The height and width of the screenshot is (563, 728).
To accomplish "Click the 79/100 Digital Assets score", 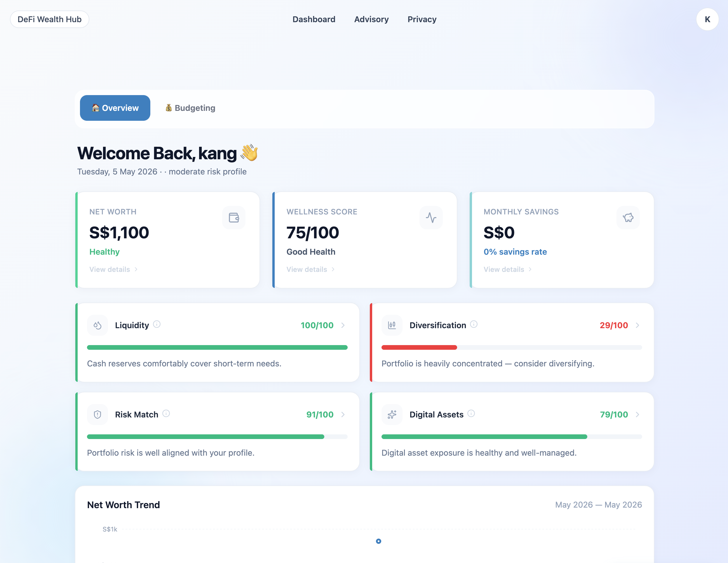I will coord(614,415).
